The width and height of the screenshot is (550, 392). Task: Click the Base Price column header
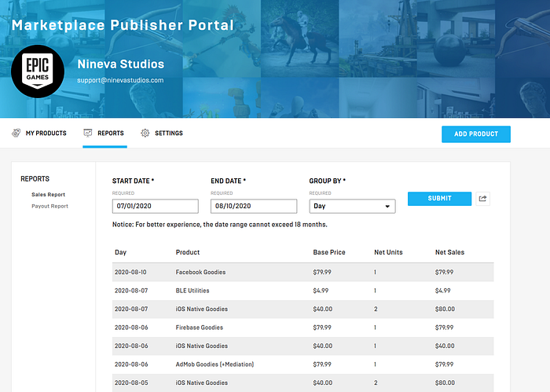[329, 252]
